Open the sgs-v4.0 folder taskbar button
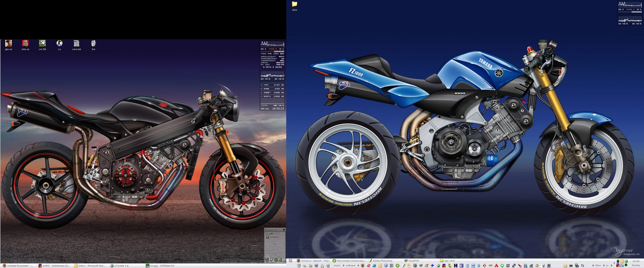This screenshot has height=268, width=644. click(x=447, y=261)
